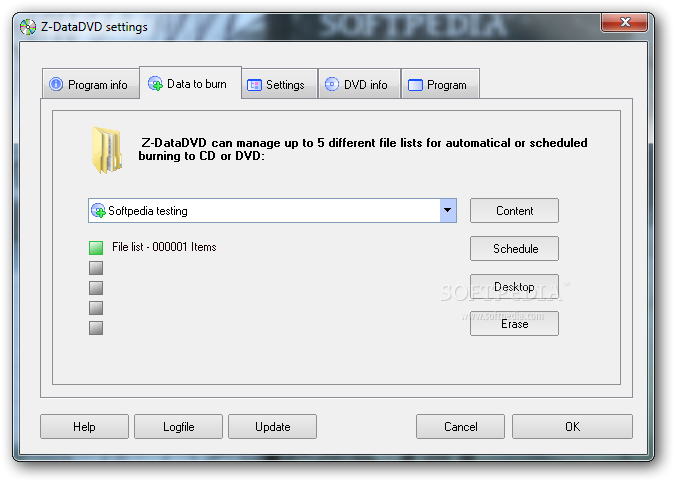The height and width of the screenshot is (482, 675).
Task: Select the 'File list - 000001 Items' text
Action: (164, 247)
